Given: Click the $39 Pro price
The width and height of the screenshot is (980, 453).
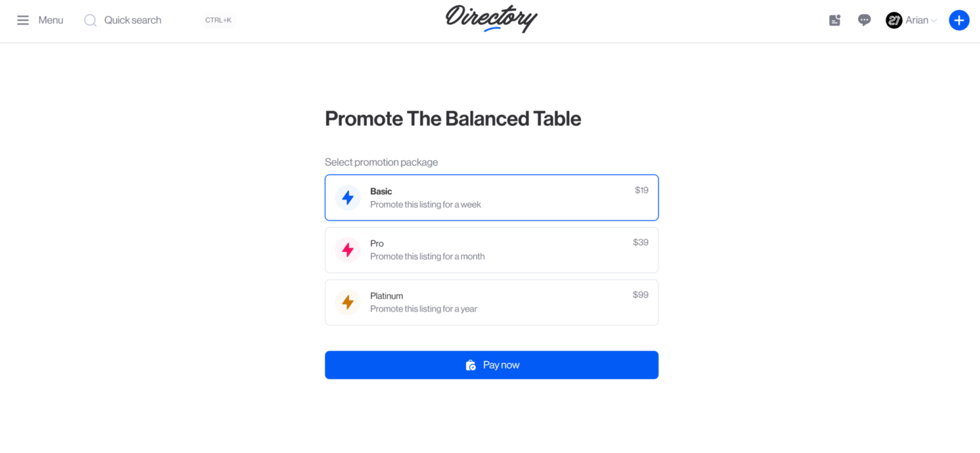Looking at the screenshot, I should point(641,242).
